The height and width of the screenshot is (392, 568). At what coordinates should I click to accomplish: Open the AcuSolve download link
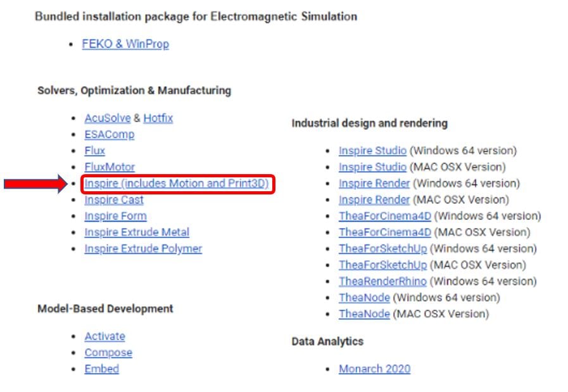pyautogui.click(x=108, y=118)
